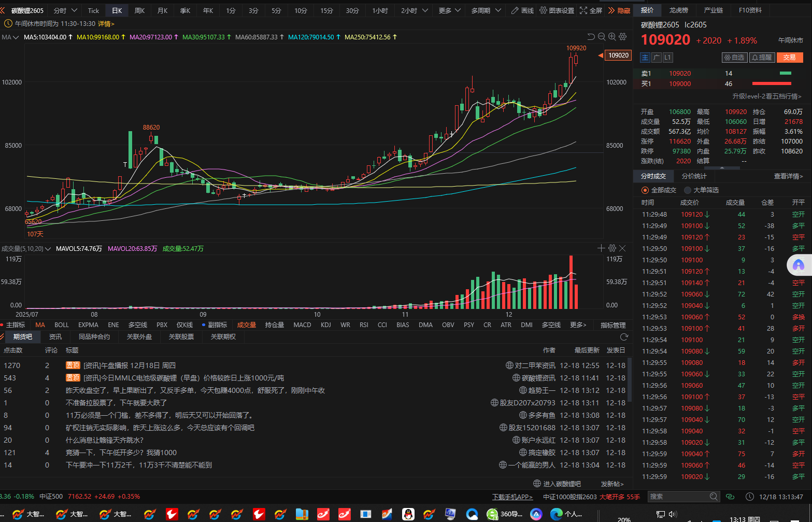The height and width of the screenshot is (522, 812).
Task: Open the F10资料 tab
Action: pyautogui.click(x=750, y=10)
